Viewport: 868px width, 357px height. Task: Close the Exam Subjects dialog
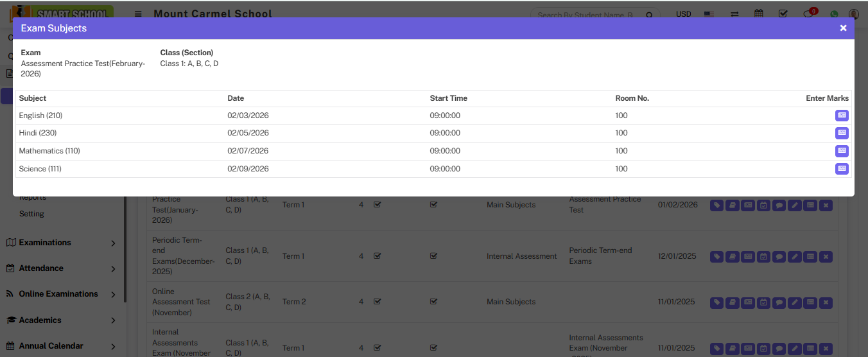tap(843, 28)
